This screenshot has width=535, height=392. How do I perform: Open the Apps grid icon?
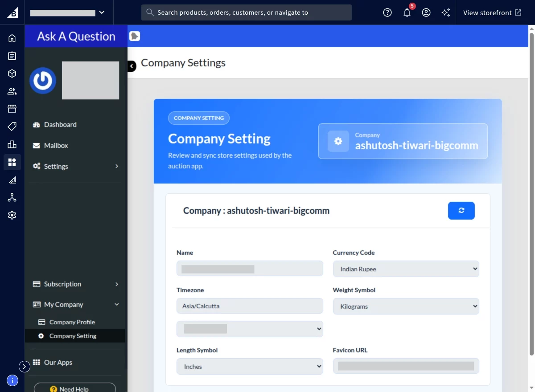click(x=12, y=162)
